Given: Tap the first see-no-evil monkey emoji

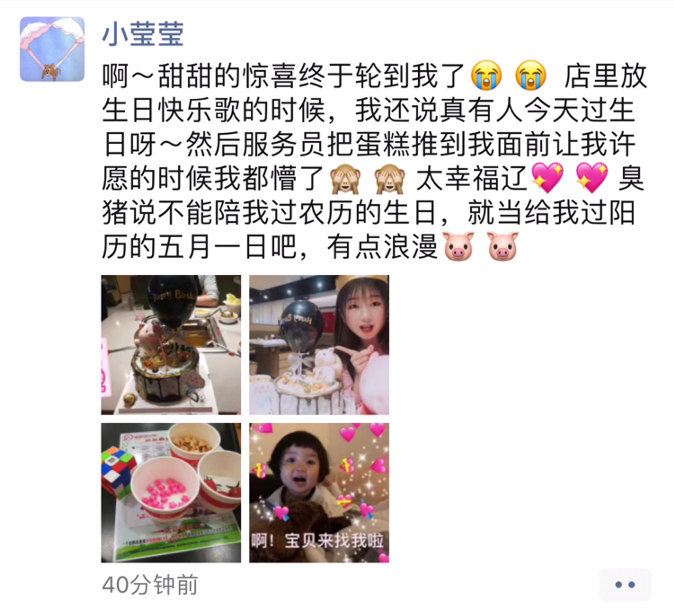Looking at the screenshot, I should [x=345, y=178].
